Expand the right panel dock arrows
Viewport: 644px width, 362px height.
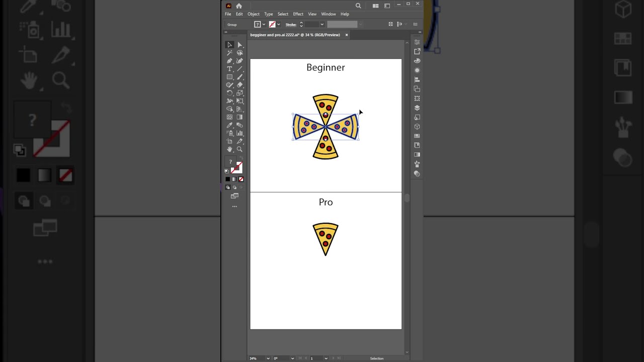420,32
